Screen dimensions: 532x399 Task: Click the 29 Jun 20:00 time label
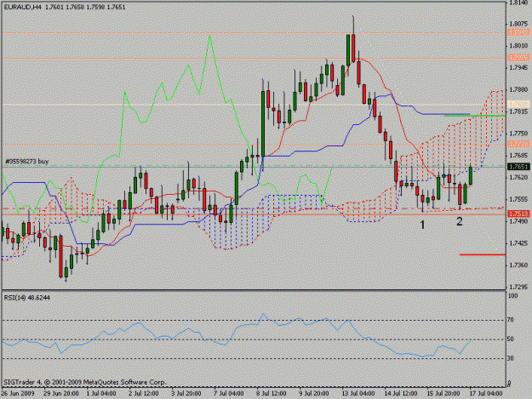pos(61,393)
